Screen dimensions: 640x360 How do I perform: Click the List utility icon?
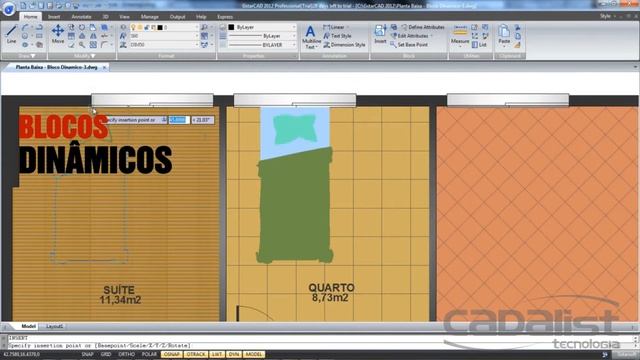[x=475, y=45]
